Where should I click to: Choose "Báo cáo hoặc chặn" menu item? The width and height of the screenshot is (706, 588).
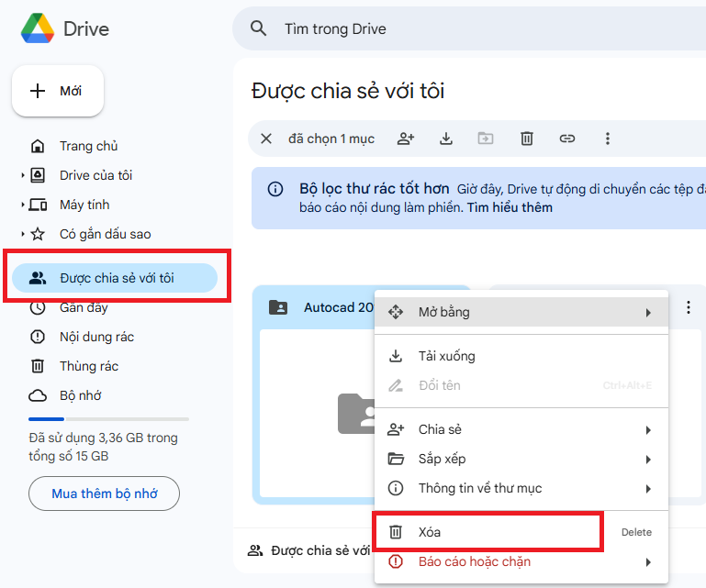pos(521,561)
